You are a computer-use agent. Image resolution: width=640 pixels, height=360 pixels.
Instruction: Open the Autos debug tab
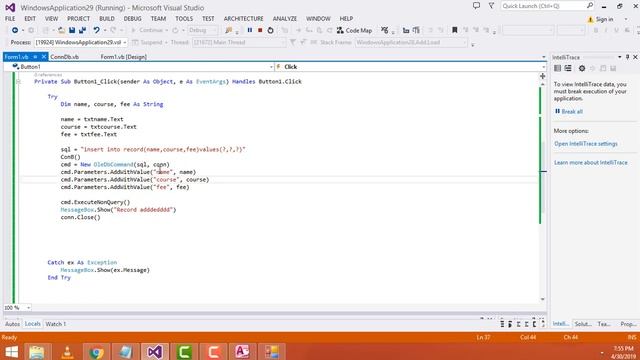12,324
